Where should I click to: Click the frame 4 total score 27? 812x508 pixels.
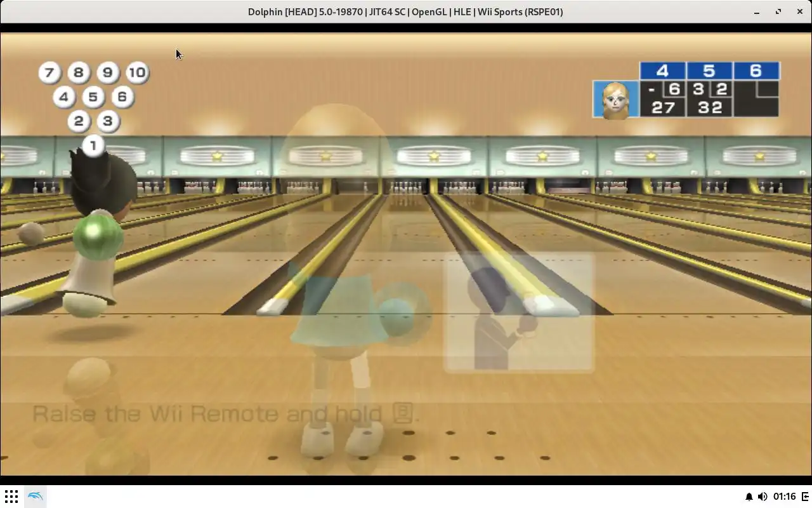click(x=663, y=107)
